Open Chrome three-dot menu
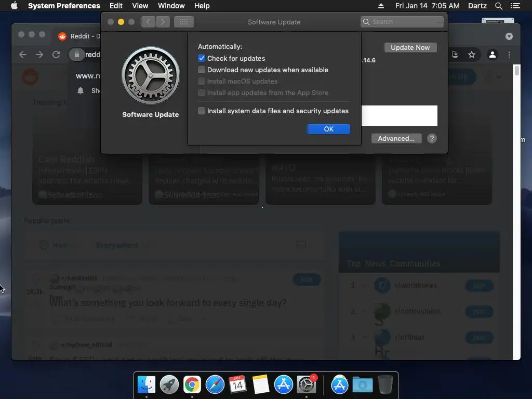 [x=509, y=55]
